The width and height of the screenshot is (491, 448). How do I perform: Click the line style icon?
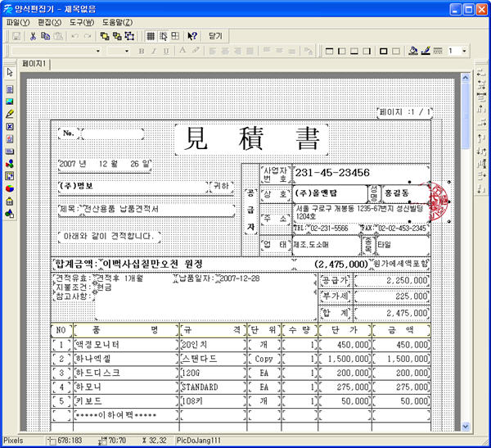438,51
